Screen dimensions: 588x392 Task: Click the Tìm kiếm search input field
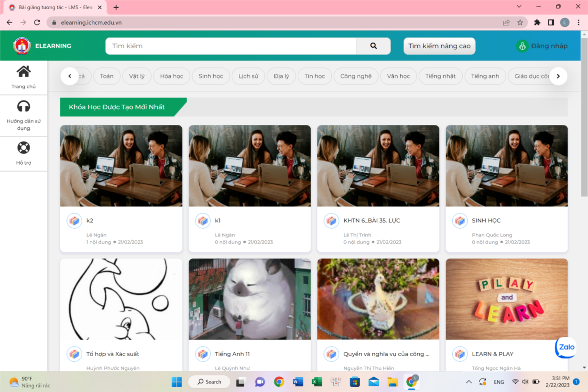coord(231,46)
